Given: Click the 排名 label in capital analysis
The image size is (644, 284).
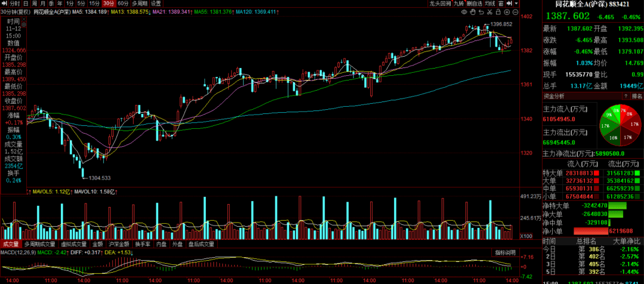Looking at the screenshot, I should click(637, 95).
